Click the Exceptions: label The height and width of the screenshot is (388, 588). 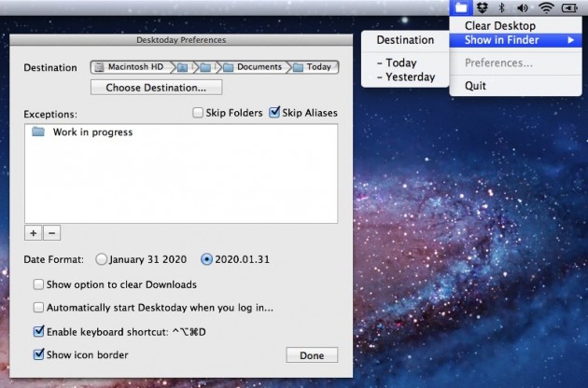point(50,114)
